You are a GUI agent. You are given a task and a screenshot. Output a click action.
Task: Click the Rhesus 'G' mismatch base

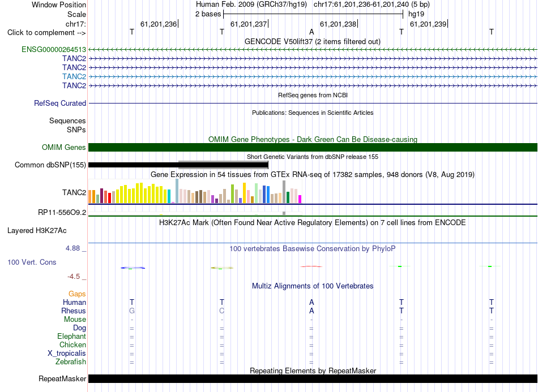coord(132,311)
